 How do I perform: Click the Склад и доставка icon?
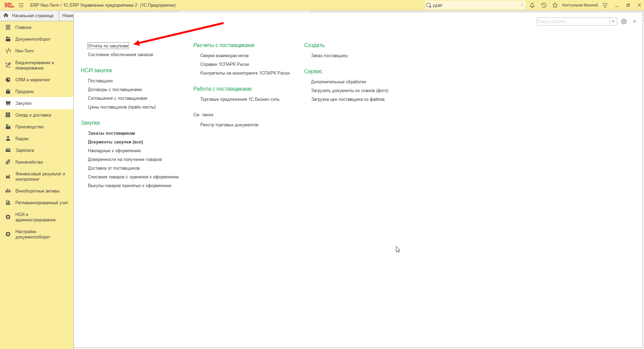[8, 115]
